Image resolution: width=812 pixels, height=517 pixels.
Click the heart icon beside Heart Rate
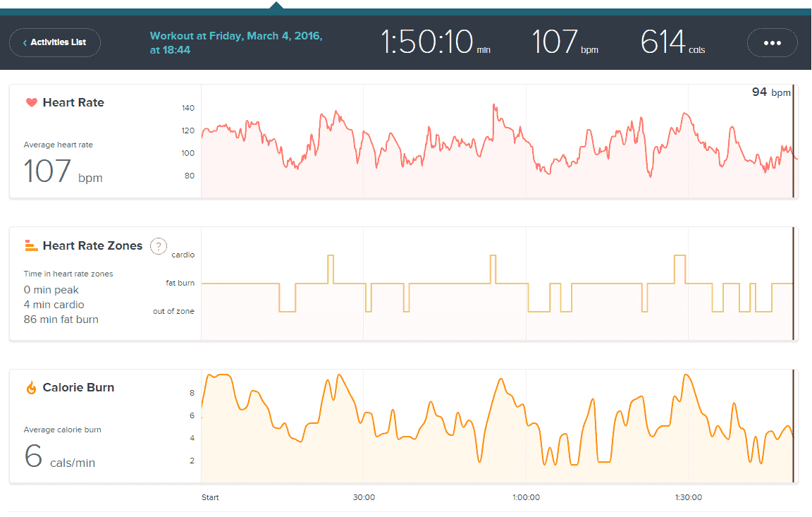click(31, 103)
